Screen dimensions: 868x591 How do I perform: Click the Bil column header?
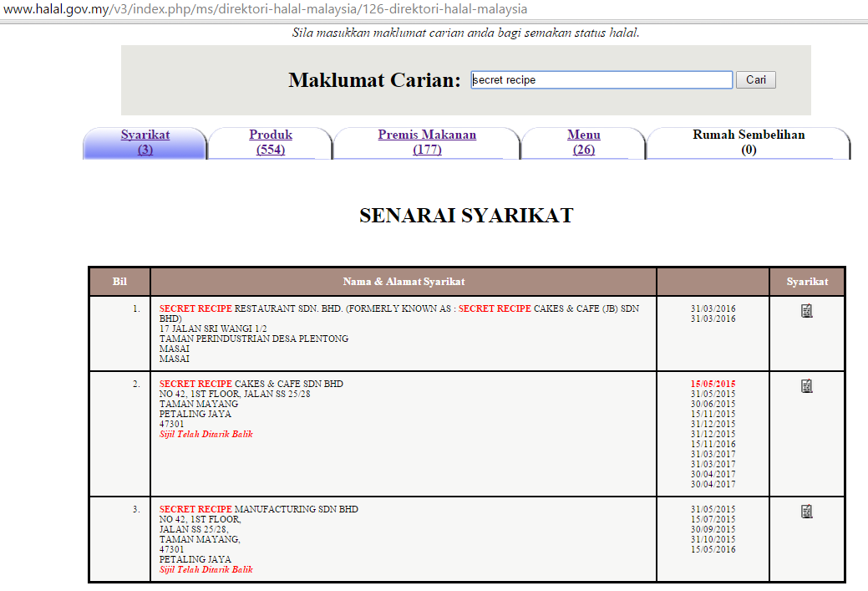[119, 282]
